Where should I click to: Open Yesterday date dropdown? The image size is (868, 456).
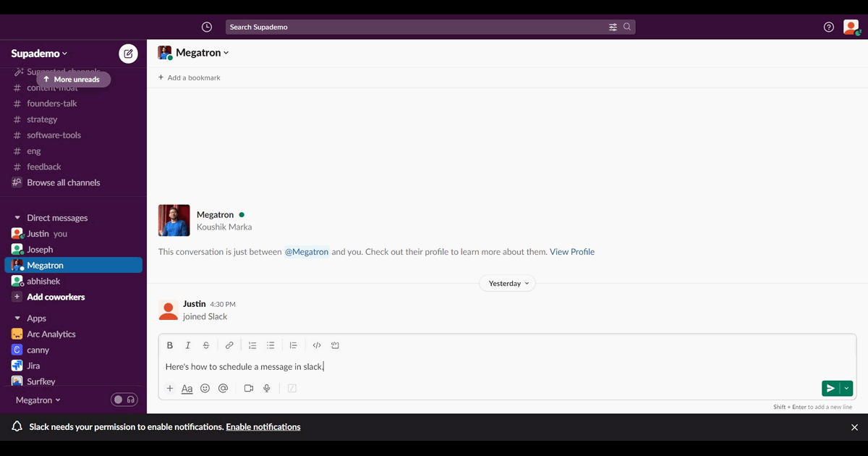click(x=508, y=284)
